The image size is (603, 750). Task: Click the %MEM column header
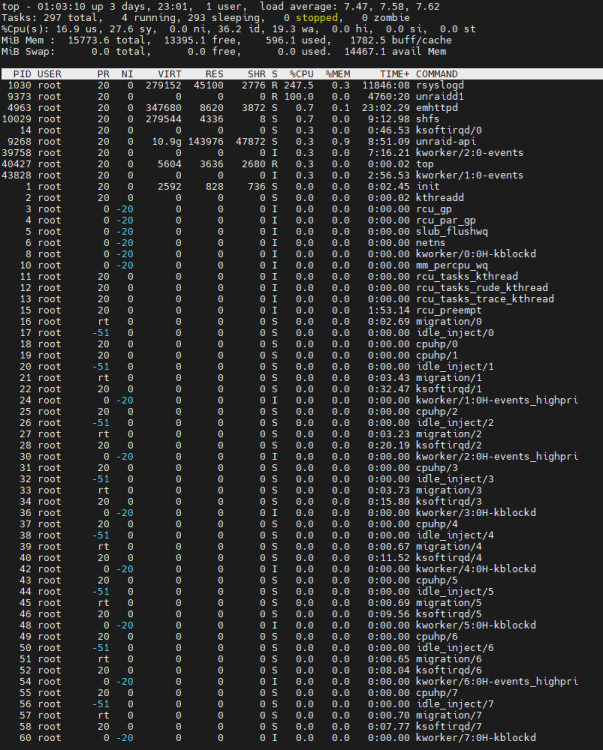338,74
